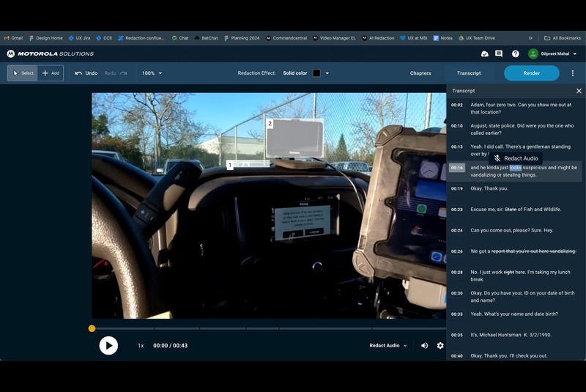Viewport: 586px width, 392px height.
Task: Expand the Redaction Effect dropdown arrow
Action: click(x=327, y=73)
